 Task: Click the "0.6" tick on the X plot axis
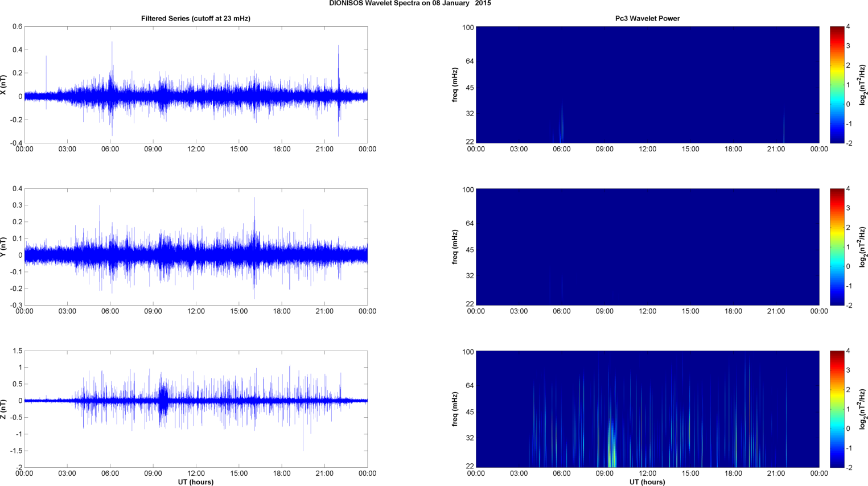tap(17, 27)
